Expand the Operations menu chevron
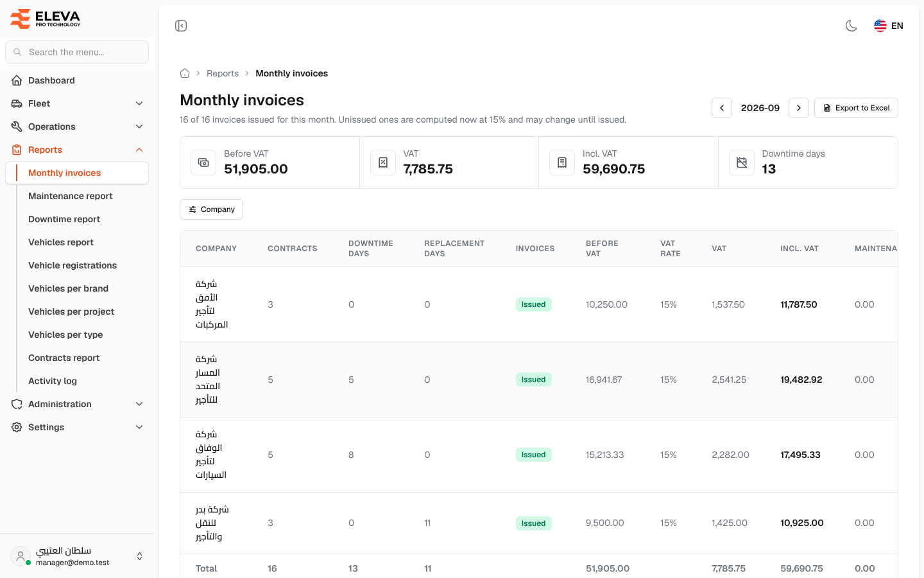Image resolution: width=924 pixels, height=578 pixels. pos(139,127)
